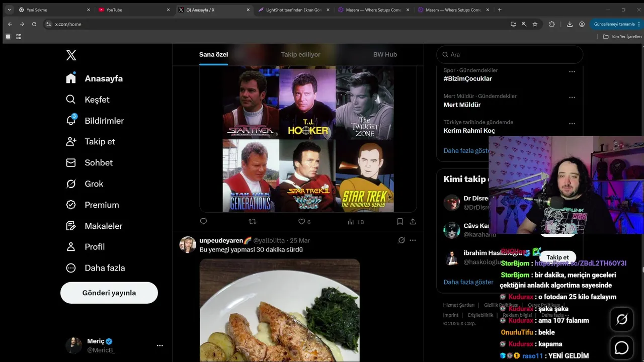View analytics of Star Trek post
Viewport: 644px width, 362px height.
pos(355,222)
